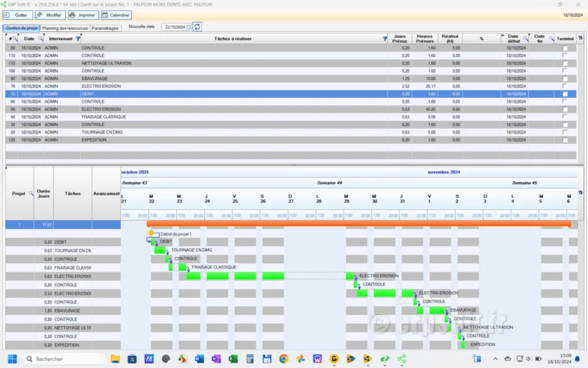The image size is (588, 368).
Task: Click the magnifier icon on the # column
Action: (15, 38)
